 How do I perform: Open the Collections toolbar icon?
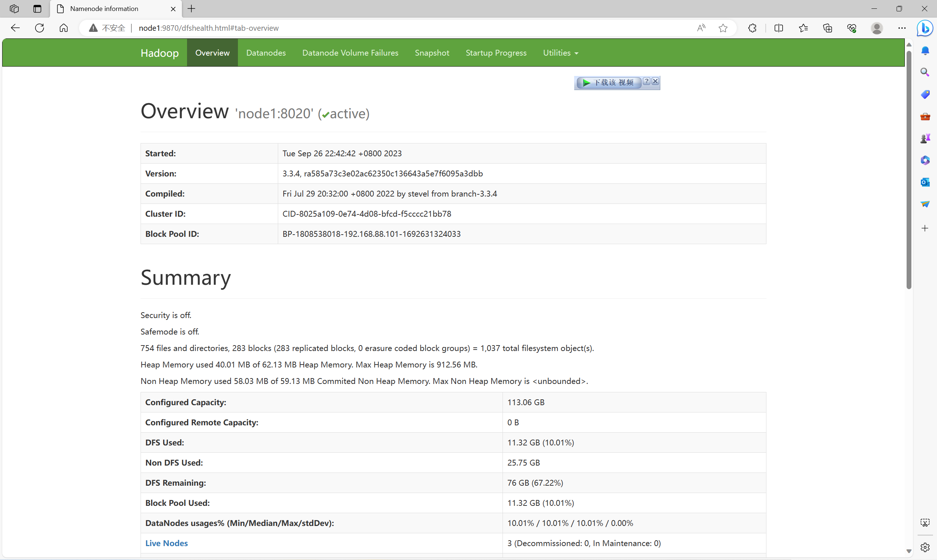tap(827, 28)
